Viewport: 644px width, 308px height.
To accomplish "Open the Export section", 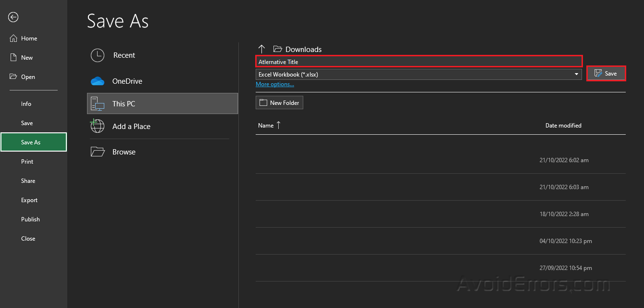I will point(29,200).
